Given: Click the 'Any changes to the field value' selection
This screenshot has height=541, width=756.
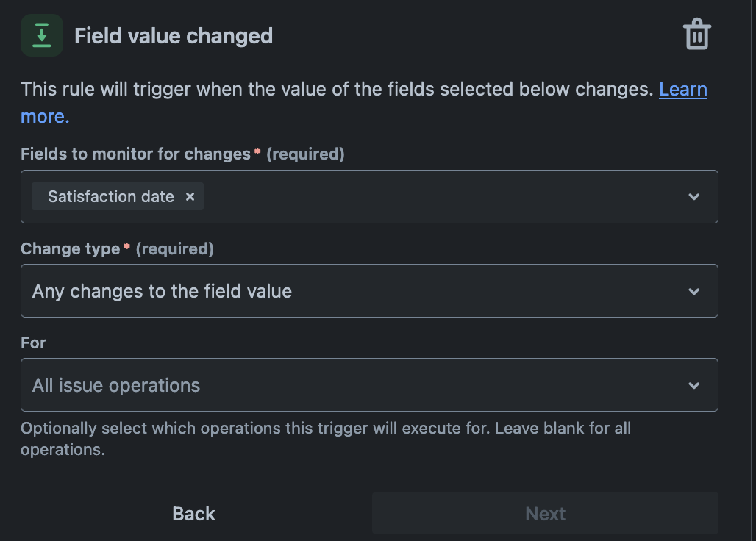Looking at the screenshot, I should [x=162, y=291].
